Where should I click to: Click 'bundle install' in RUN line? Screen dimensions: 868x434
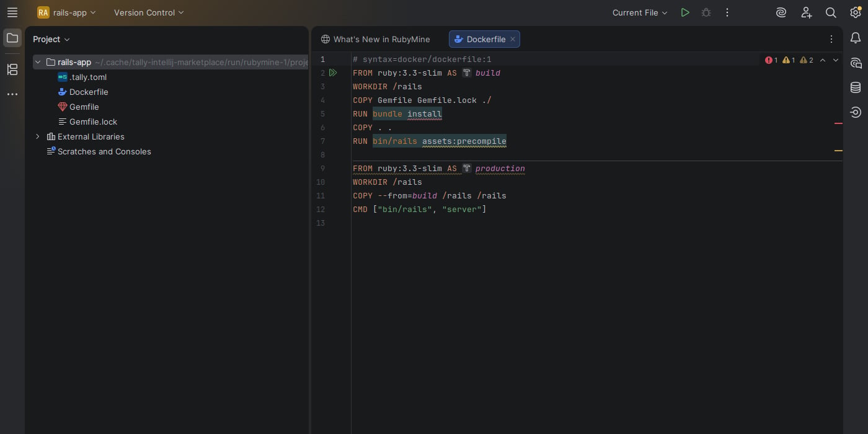[407, 114]
